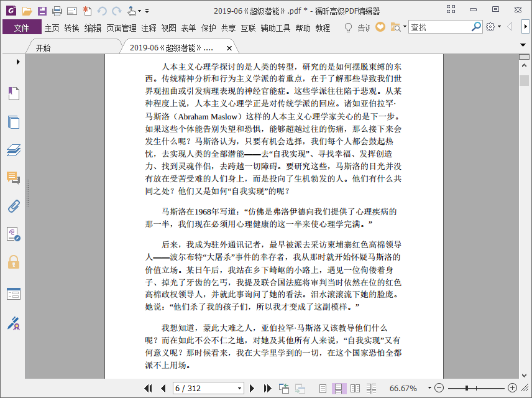This screenshot has width=532, height=398.
Task: Go to last page button
Action: click(267, 388)
